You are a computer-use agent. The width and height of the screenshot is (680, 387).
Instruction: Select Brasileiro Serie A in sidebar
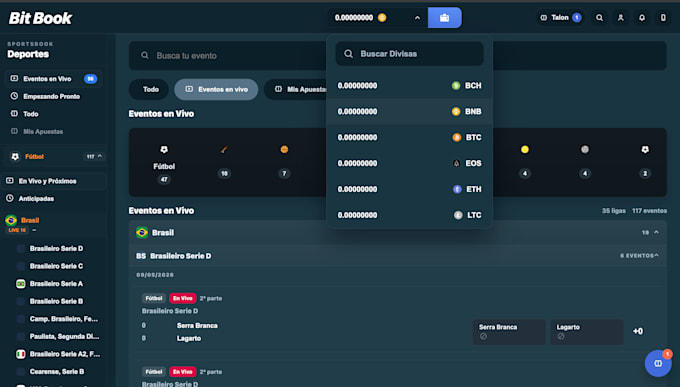(56, 284)
